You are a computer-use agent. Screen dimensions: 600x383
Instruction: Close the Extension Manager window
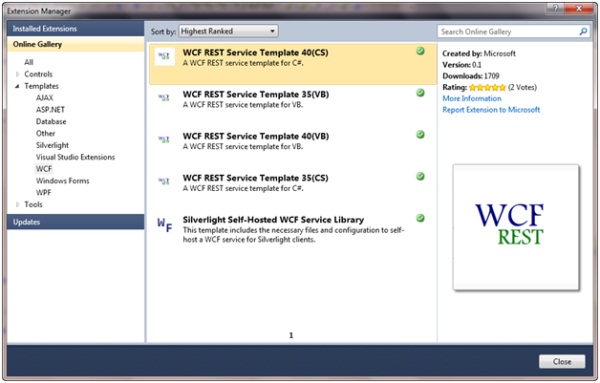coord(579,8)
